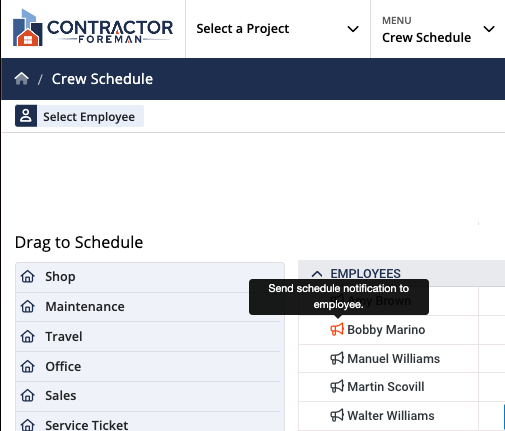Viewport: 505px width, 431px height.
Task: Click the house icon beside Maintenance
Action: (x=28, y=306)
